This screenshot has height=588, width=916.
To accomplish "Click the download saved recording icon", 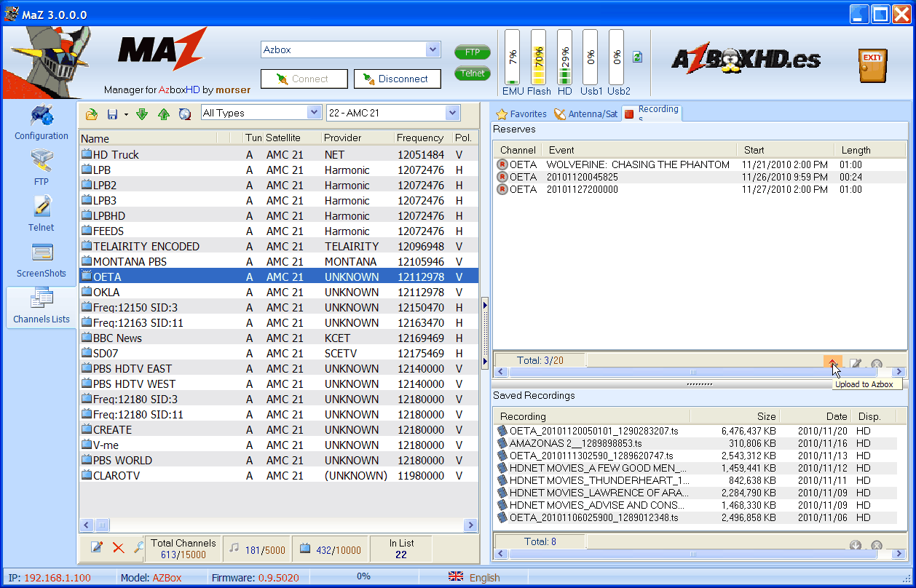I will pyautogui.click(x=856, y=545).
